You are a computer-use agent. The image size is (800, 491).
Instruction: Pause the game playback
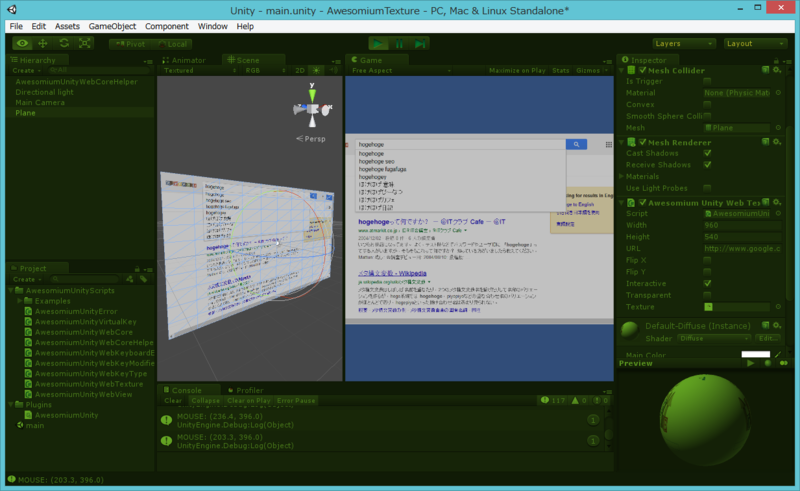399,44
